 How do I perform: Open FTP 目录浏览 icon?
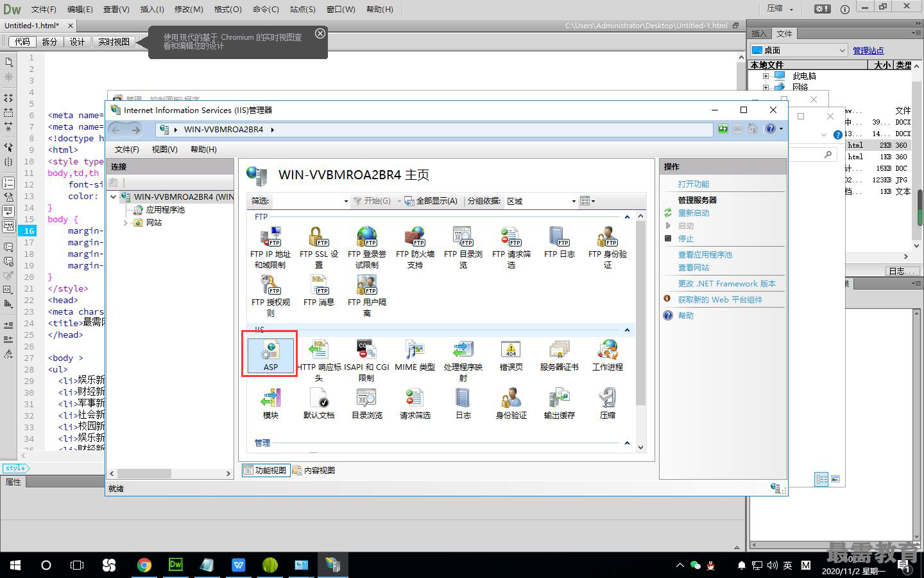coord(463,247)
